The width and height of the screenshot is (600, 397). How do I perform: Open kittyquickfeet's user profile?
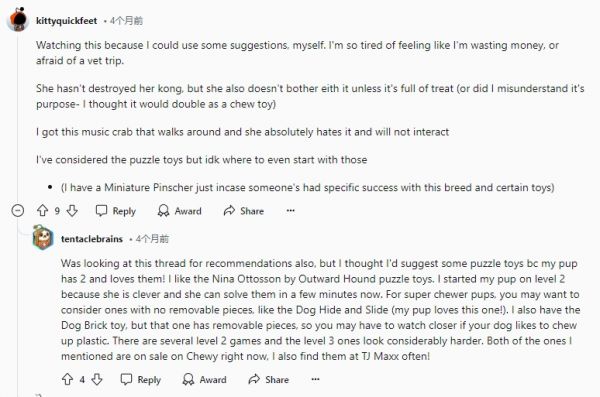[67, 21]
